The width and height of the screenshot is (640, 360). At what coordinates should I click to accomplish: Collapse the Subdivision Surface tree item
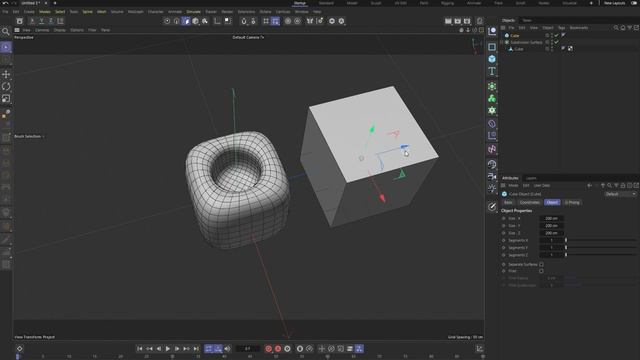tap(502, 42)
